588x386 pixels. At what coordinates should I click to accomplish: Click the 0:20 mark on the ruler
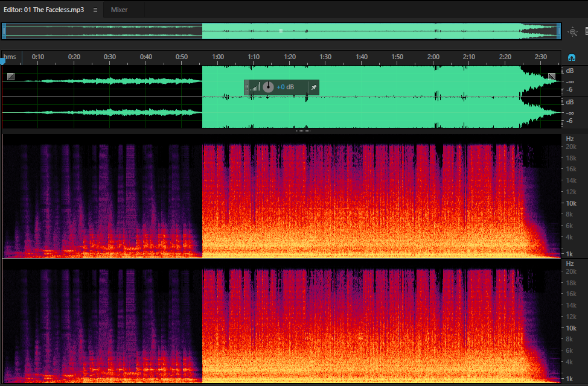click(x=74, y=57)
